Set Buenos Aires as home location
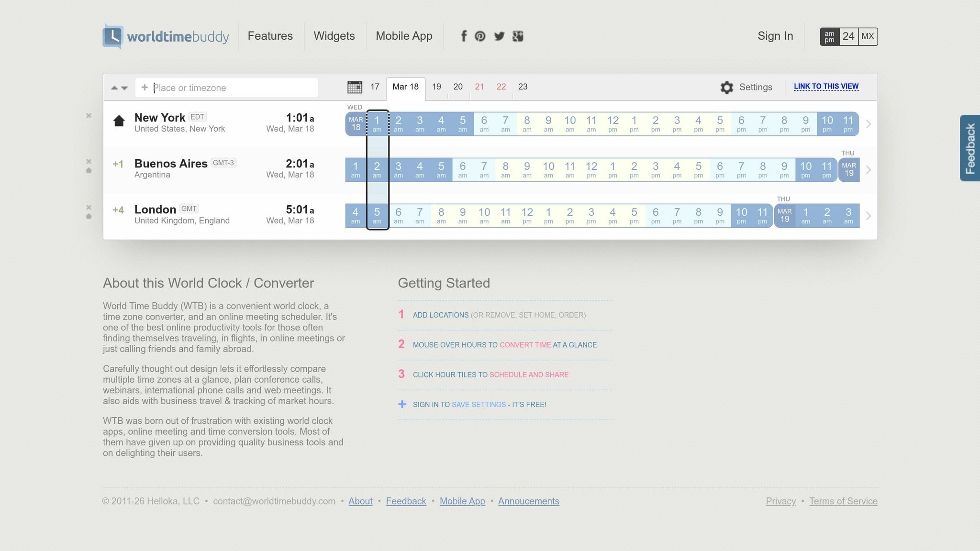 (x=89, y=171)
